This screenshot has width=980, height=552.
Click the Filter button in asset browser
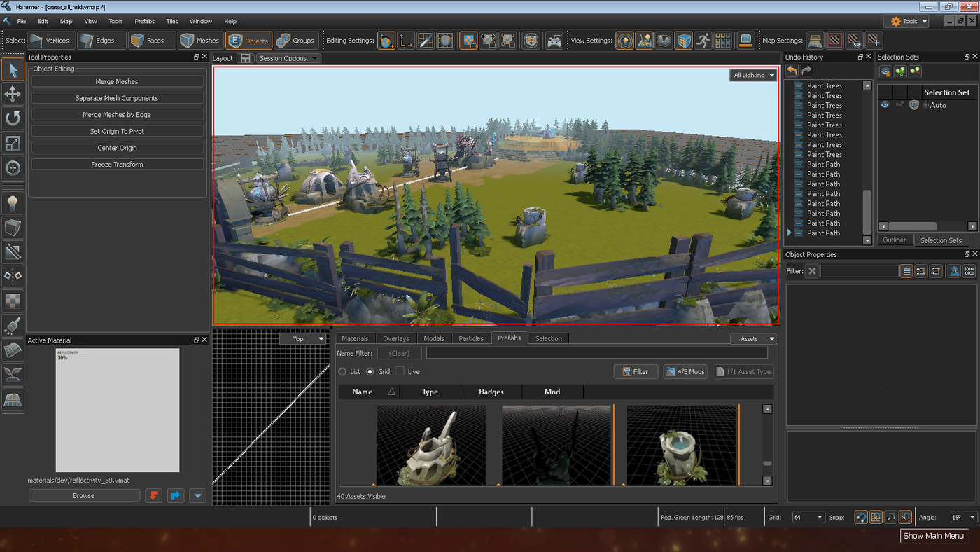[636, 372]
